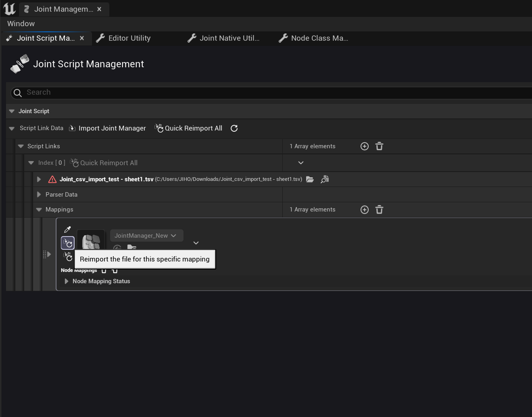This screenshot has width=532, height=417.
Task: Click the red warning icon on tsv file
Action: pyautogui.click(x=52, y=179)
